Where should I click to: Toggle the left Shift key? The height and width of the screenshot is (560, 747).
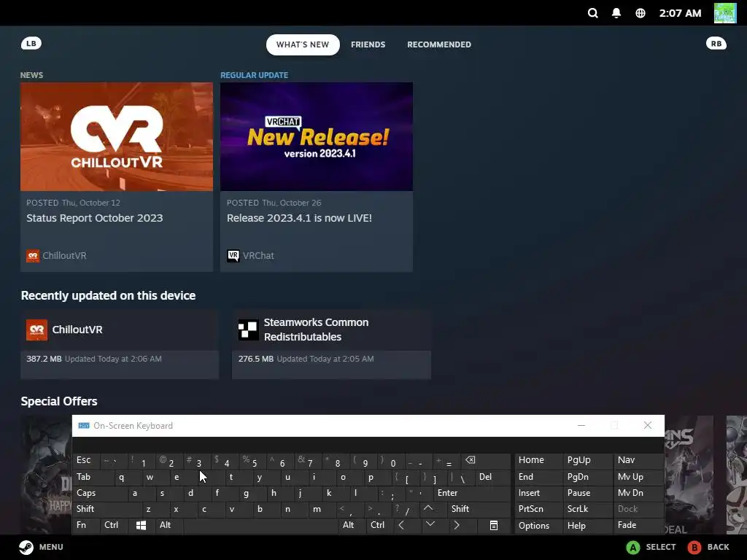tap(107, 508)
